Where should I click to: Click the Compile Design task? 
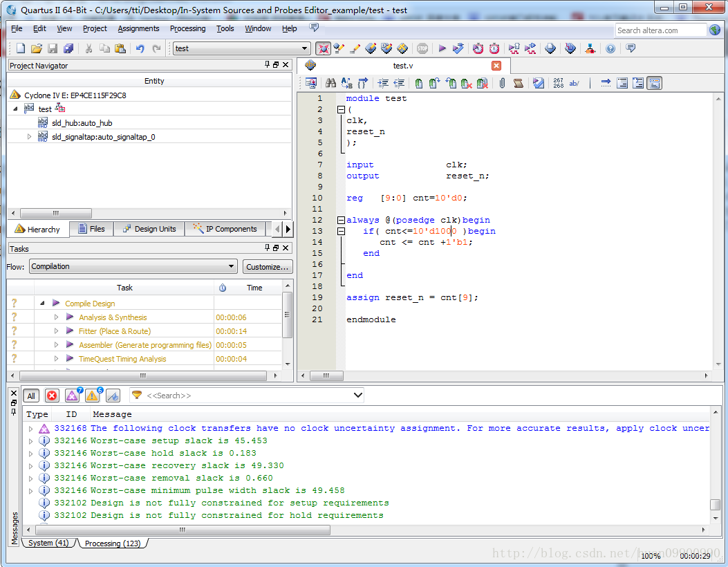pos(90,304)
